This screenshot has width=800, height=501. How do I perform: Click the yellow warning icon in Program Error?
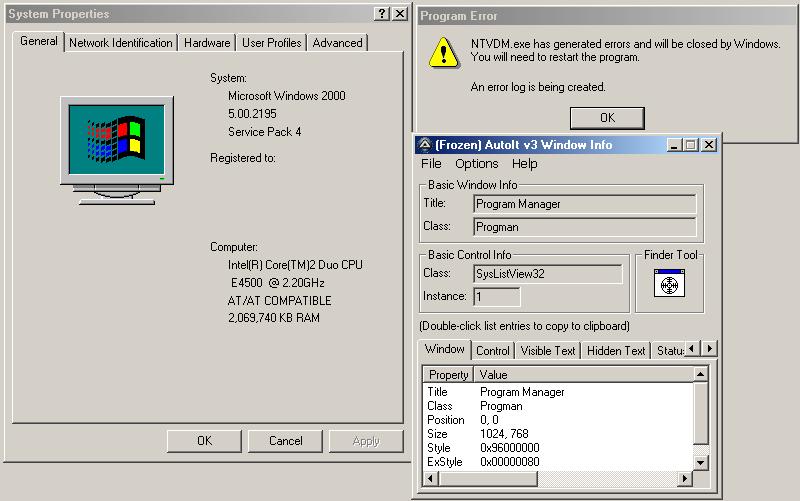[443, 53]
